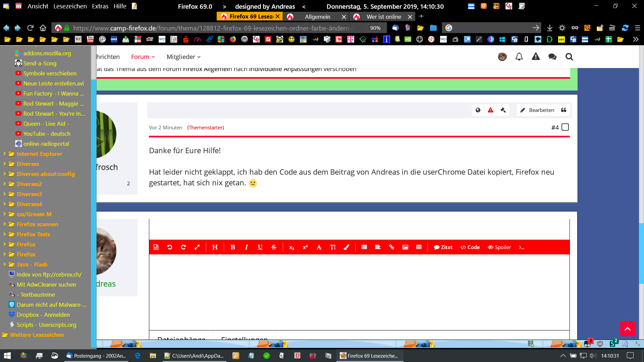
Task: Click the Undo icon in the editor toolbar
Action: [170, 247]
